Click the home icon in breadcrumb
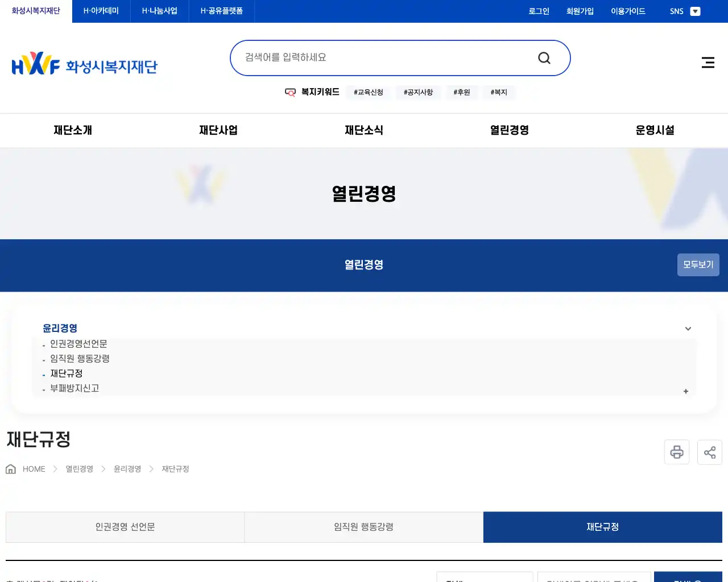Image resolution: width=728 pixels, height=582 pixels. coord(10,468)
